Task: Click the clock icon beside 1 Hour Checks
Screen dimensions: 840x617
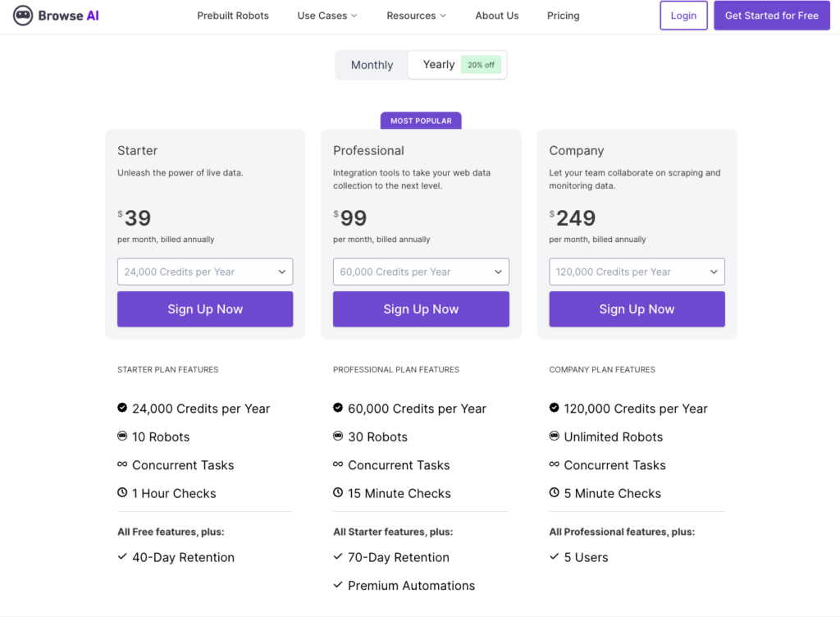Action: pos(122,492)
